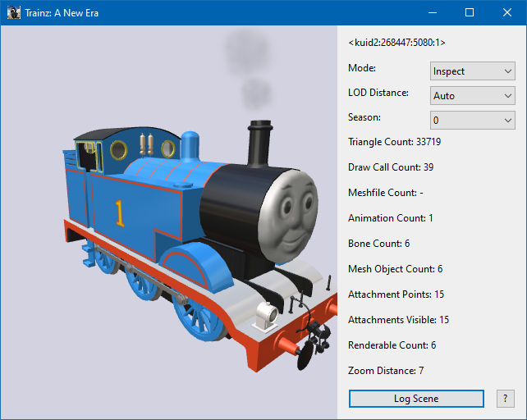Click the Mesh Object Count: 6 text

tap(396, 269)
